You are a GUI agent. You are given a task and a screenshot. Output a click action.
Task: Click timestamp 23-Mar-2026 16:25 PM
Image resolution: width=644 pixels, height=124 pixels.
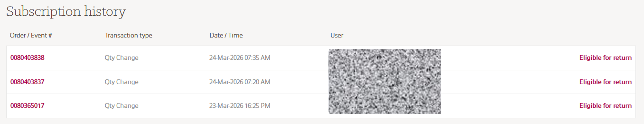(x=240, y=106)
